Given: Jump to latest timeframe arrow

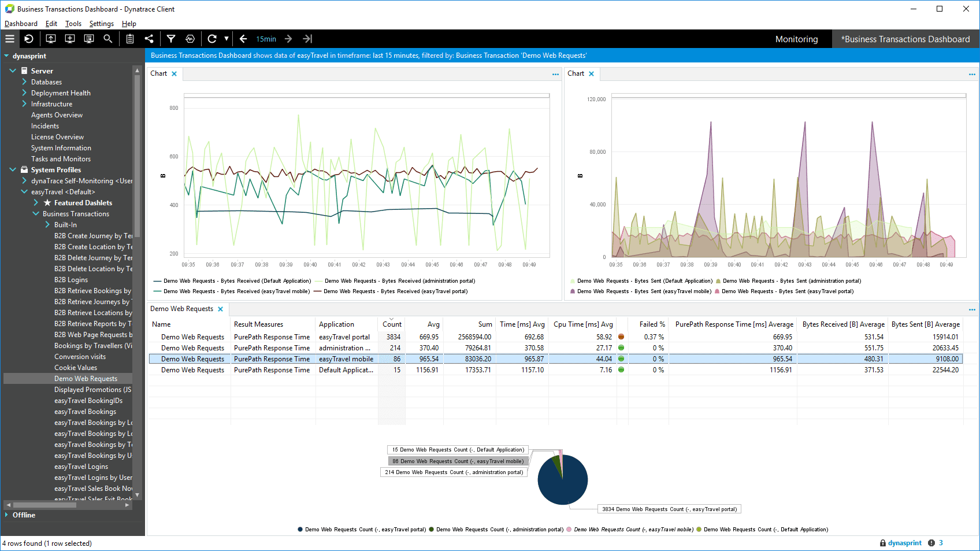Looking at the screenshot, I should tap(307, 39).
